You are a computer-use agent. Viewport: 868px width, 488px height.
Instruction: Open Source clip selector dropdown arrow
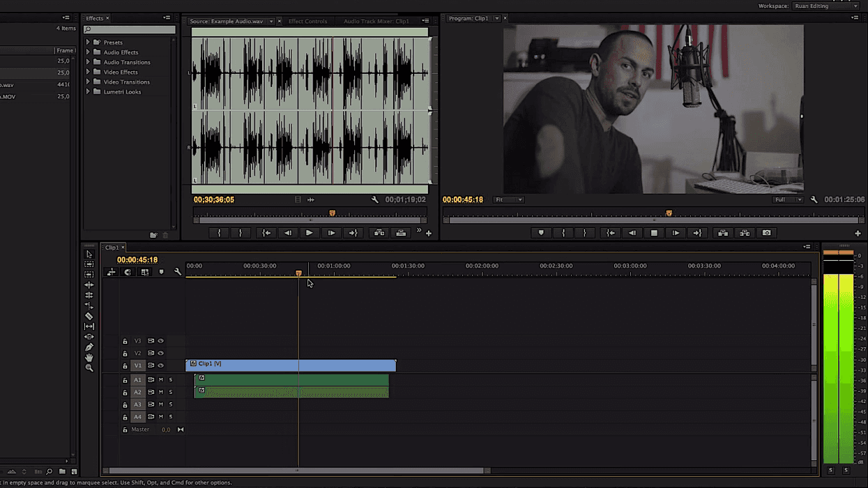(x=271, y=22)
